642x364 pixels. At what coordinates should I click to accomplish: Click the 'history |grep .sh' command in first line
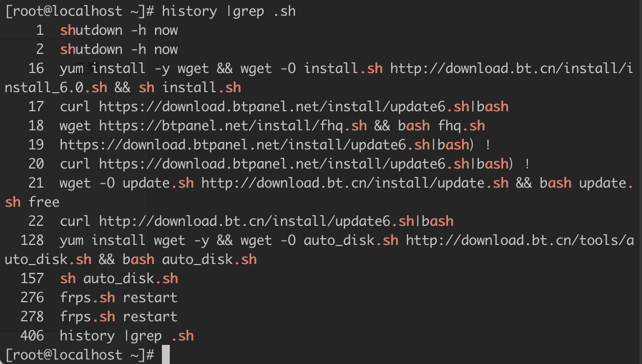[228, 11]
